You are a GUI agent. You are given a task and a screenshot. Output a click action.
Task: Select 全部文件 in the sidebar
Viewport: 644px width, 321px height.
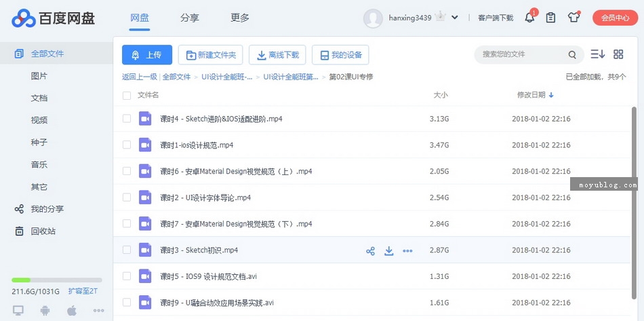click(56, 54)
